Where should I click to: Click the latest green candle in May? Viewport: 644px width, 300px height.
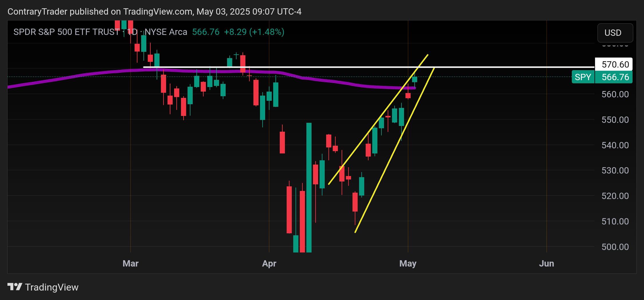(415, 79)
